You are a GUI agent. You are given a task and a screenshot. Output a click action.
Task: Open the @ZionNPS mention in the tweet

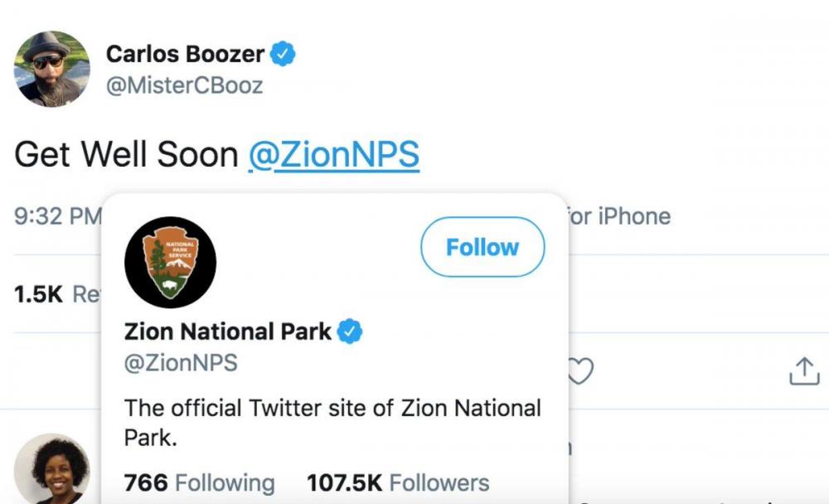pyautogui.click(x=333, y=155)
